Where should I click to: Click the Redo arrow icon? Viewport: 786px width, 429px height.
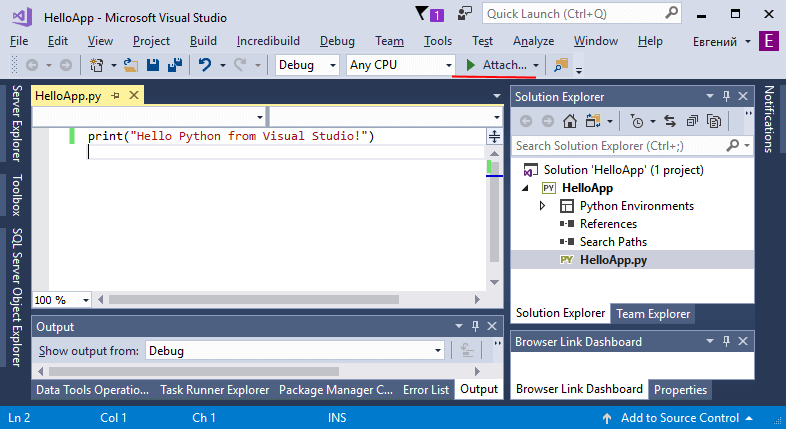[240, 65]
